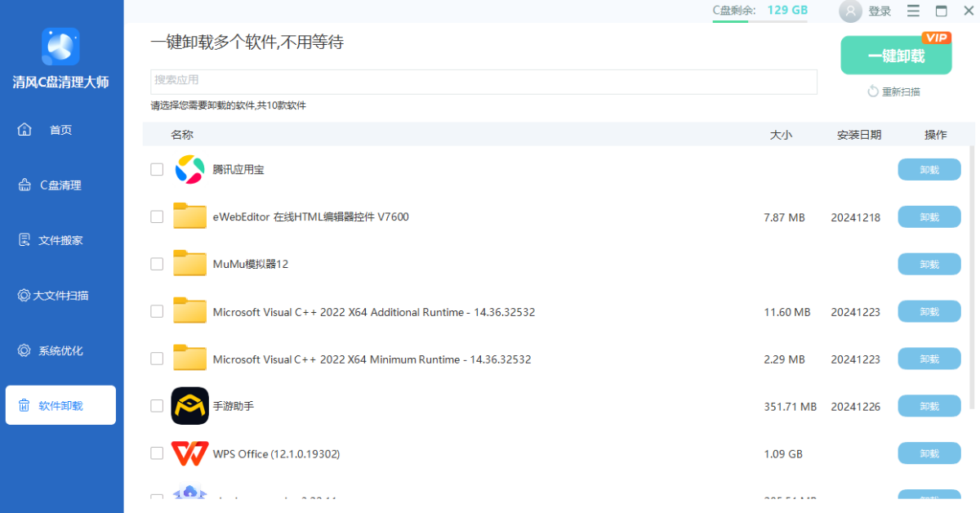This screenshot has height=513, width=980.
Task: Click the 手游助手 app icon
Action: click(189, 406)
